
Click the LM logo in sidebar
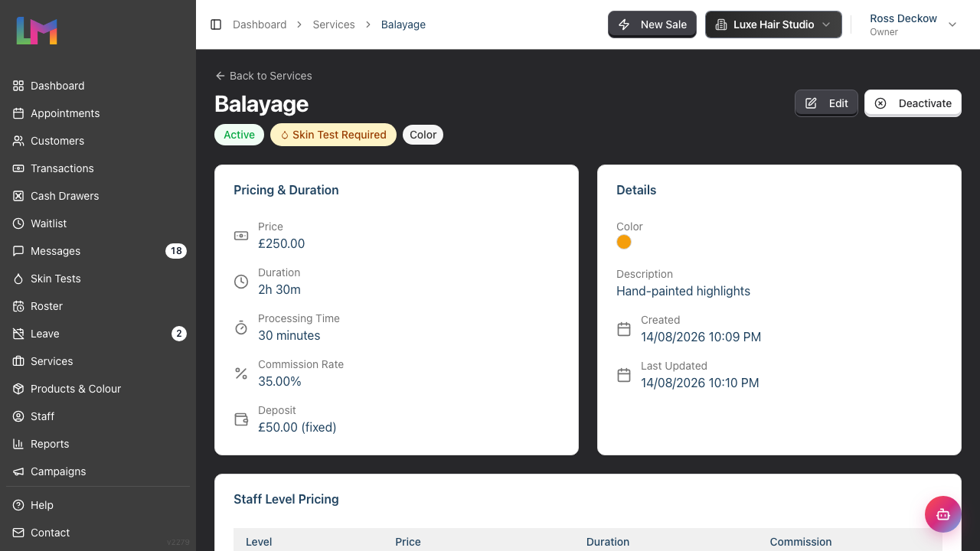click(37, 31)
